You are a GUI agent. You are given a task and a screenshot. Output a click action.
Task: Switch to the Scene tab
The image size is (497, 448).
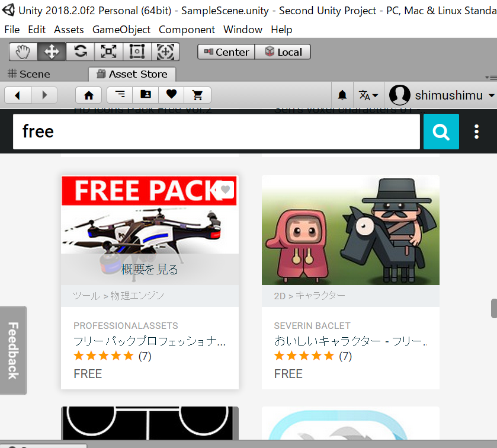29,74
